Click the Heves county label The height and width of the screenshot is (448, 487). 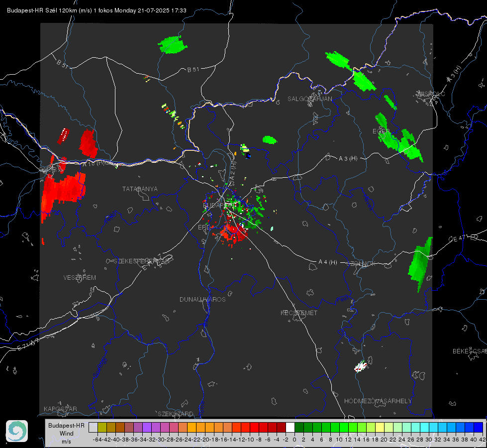368,202
